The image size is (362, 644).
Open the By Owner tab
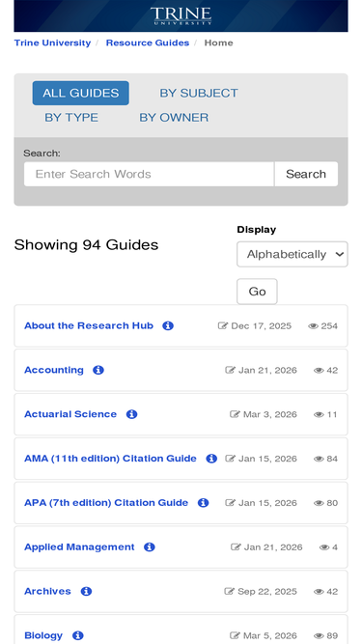tap(174, 118)
